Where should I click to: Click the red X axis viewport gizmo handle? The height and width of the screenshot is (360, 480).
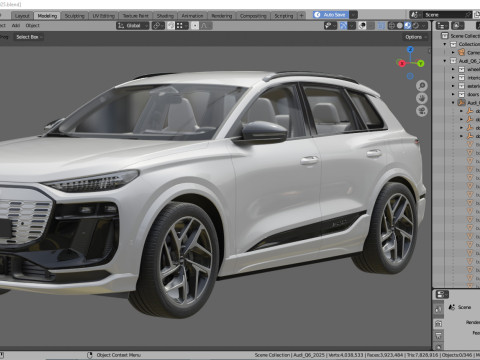click(x=402, y=63)
